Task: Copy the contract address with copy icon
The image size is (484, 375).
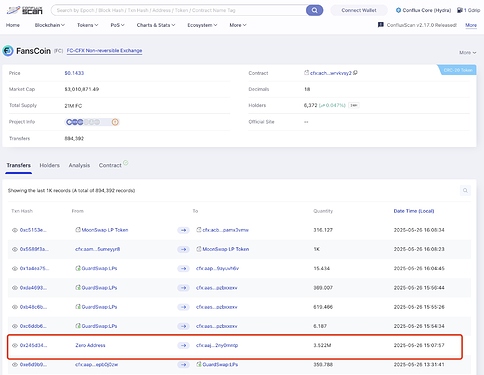Action: 355,73
